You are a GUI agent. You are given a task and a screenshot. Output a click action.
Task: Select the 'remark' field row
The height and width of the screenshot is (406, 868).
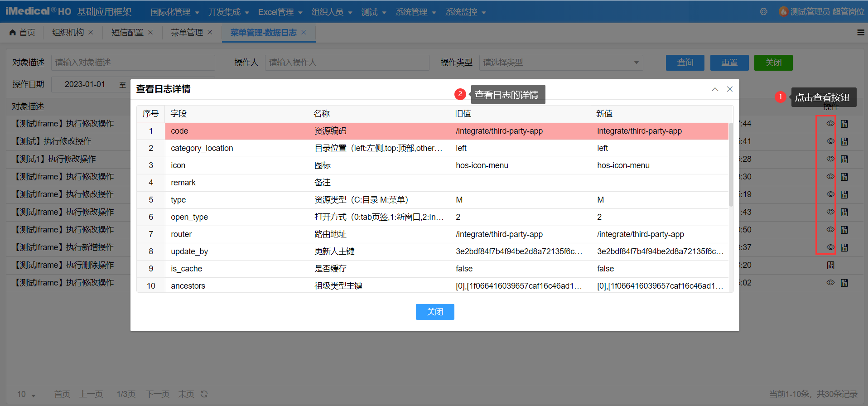pyautogui.click(x=433, y=183)
